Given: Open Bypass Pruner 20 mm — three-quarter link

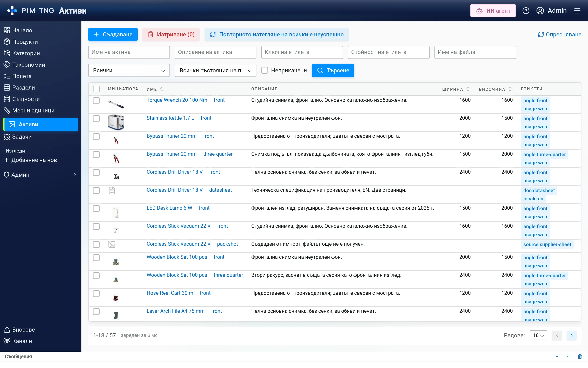Looking at the screenshot, I should coord(189,154).
